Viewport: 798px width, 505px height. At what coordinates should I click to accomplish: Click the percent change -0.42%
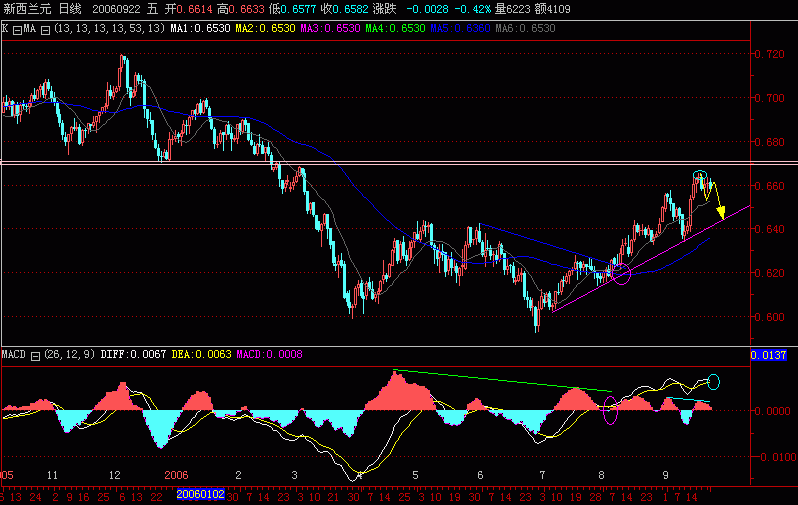pyautogui.click(x=473, y=9)
